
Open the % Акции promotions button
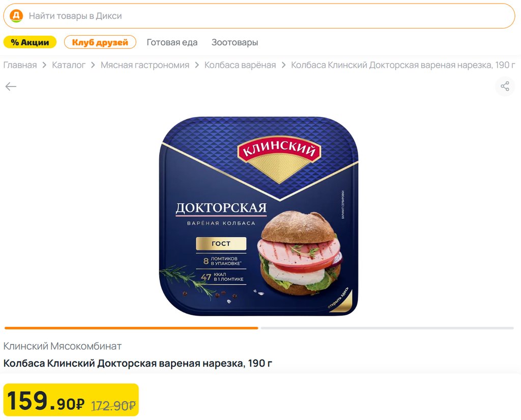[x=30, y=42]
